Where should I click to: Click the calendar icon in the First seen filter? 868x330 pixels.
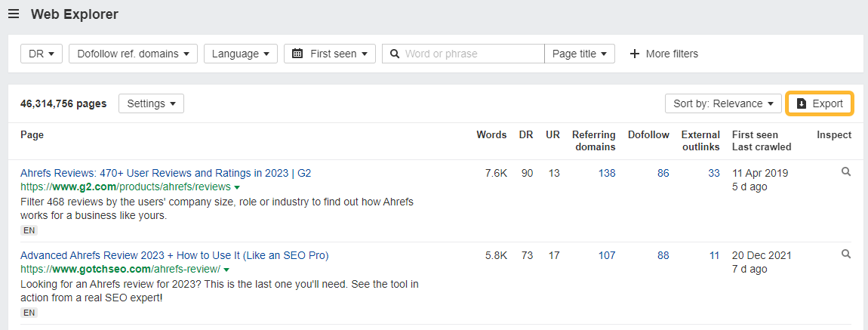click(297, 54)
